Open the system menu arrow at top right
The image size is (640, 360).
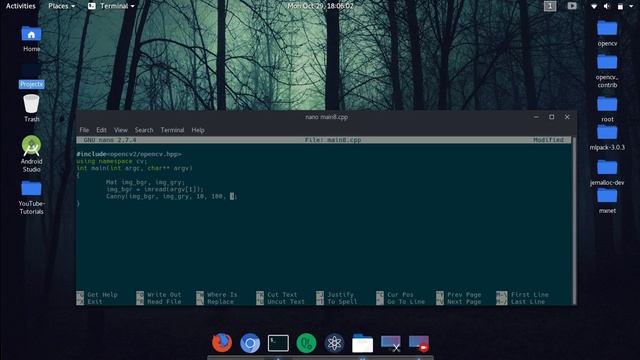pyautogui.click(x=632, y=6)
